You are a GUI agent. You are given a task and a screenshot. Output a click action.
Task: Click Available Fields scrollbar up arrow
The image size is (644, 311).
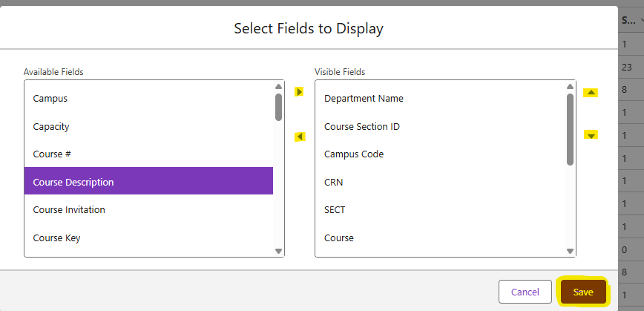[x=278, y=87]
